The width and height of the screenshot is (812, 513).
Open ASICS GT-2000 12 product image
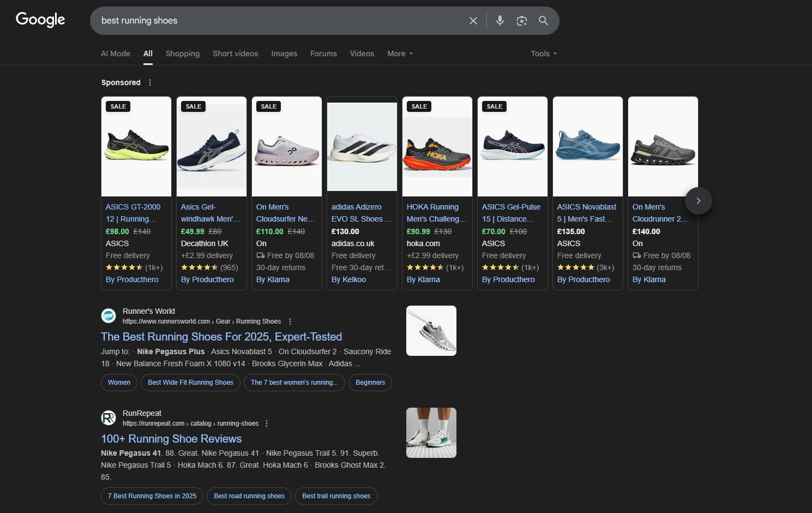(136, 147)
